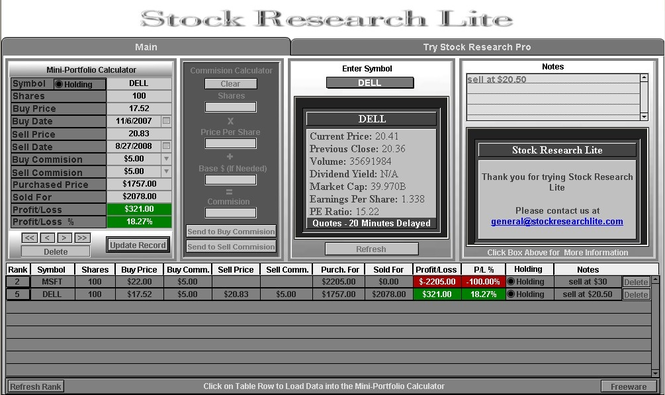Image resolution: width=665 pixels, height=395 pixels.
Task: Toggle Holding radio in DELL row
Action: 511,294
